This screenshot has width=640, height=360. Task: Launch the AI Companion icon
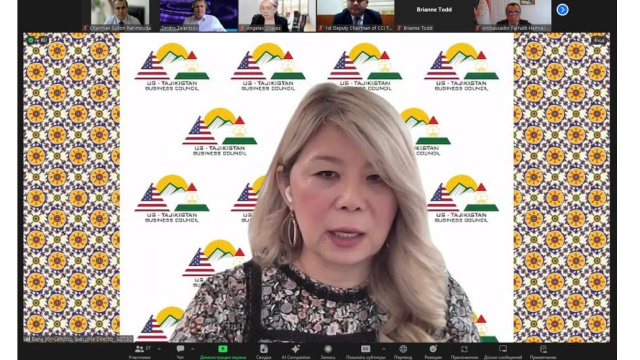point(296,349)
